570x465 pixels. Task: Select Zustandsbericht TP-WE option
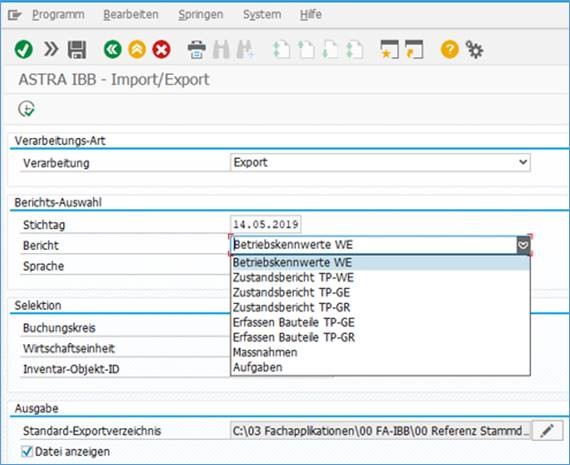pos(380,277)
